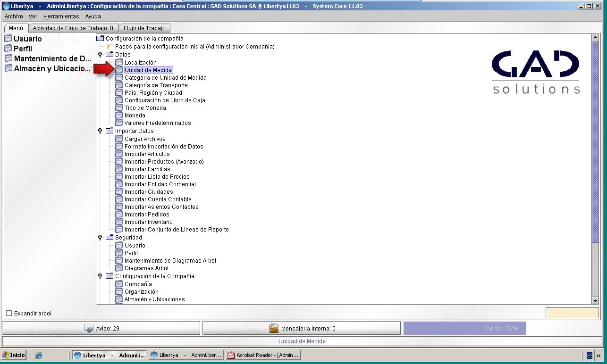Click icon next to Categoria de Unidad de Medida
Image resolution: width=607 pixels, height=364 pixels.
pos(119,77)
